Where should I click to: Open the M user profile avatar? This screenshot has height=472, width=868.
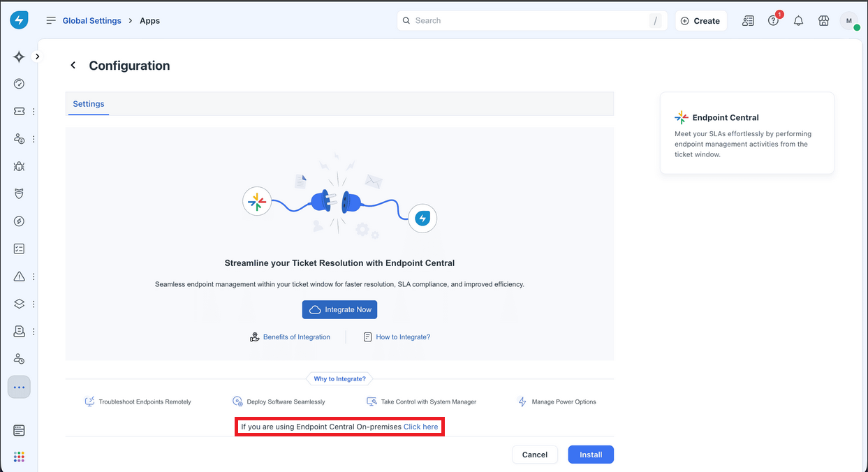tap(849, 21)
